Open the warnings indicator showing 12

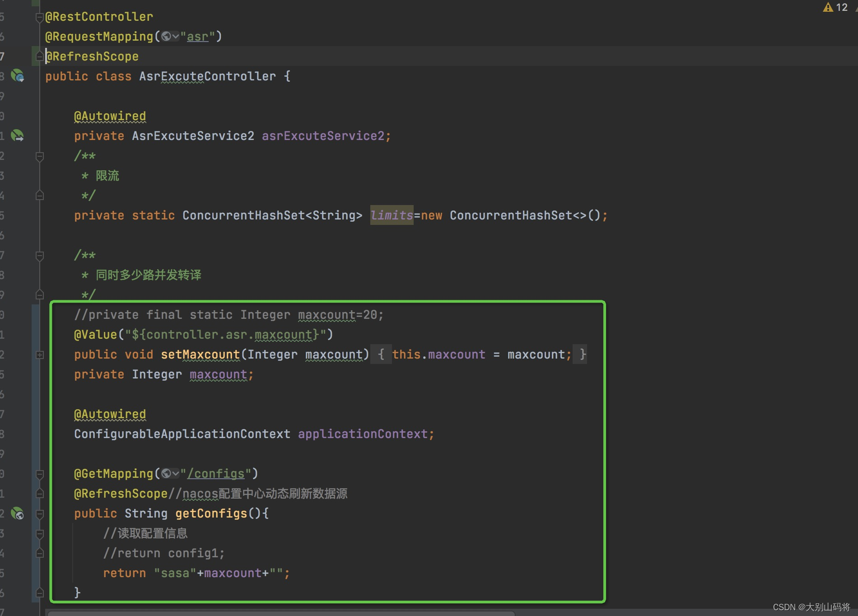click(x=835, y=7)
